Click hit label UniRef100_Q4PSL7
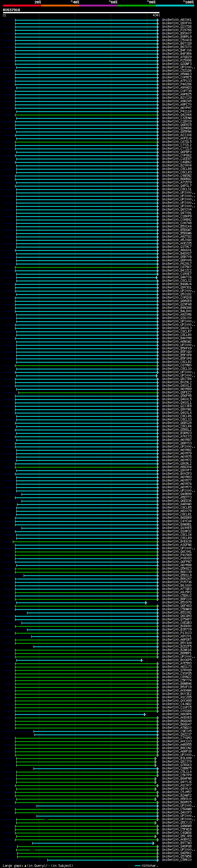 [176, 186]
